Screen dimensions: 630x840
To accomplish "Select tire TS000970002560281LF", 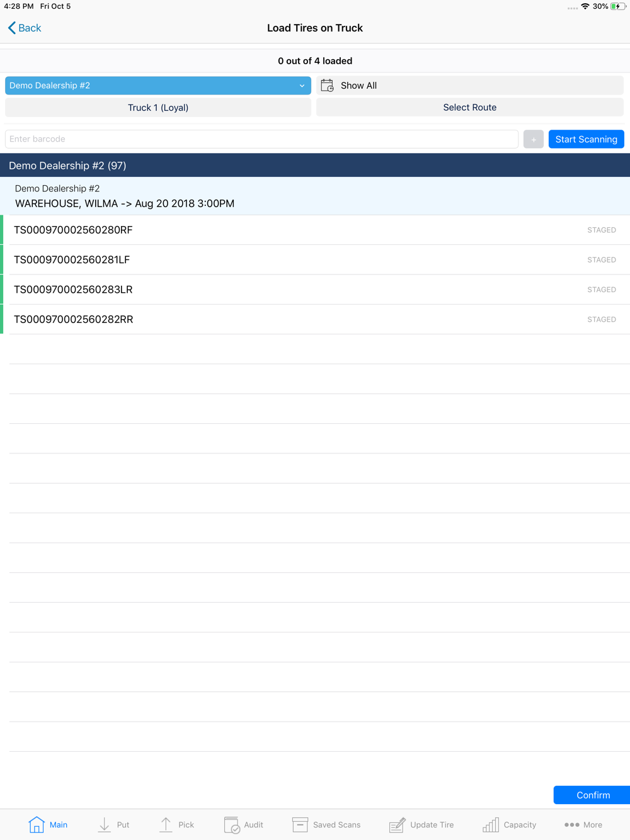I will (315, 259).
